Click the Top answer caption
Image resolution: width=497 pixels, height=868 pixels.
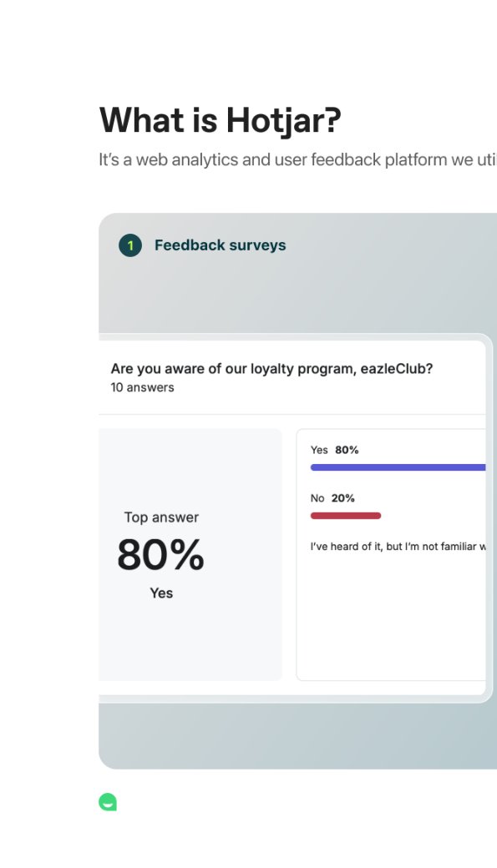coord(161,517)
